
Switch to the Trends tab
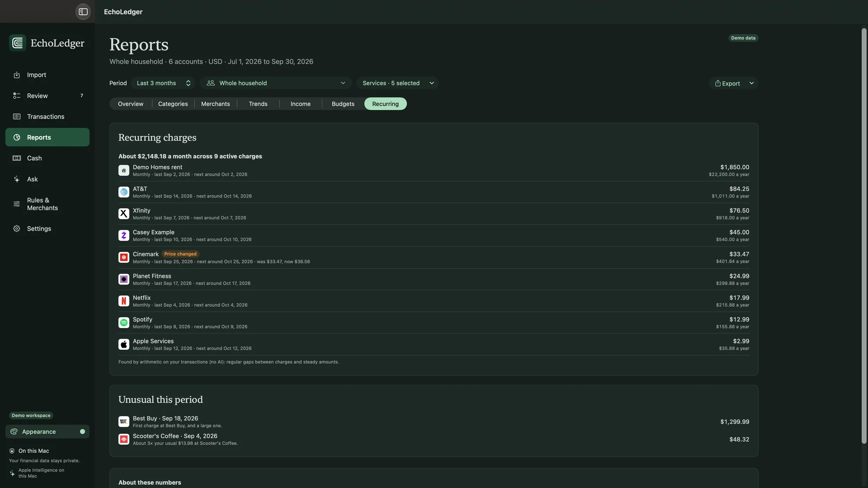[258, 104]
